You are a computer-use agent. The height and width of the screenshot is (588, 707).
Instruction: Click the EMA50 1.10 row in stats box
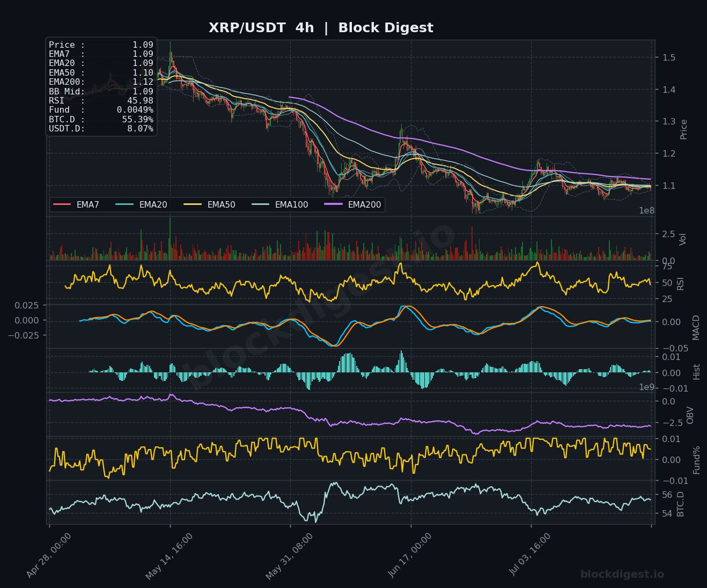(101, 73)
